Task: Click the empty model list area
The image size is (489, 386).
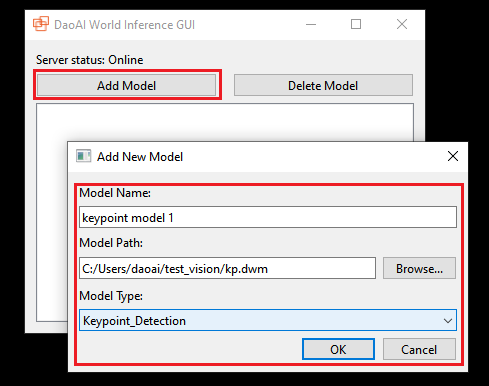Action: click(225, 122)
